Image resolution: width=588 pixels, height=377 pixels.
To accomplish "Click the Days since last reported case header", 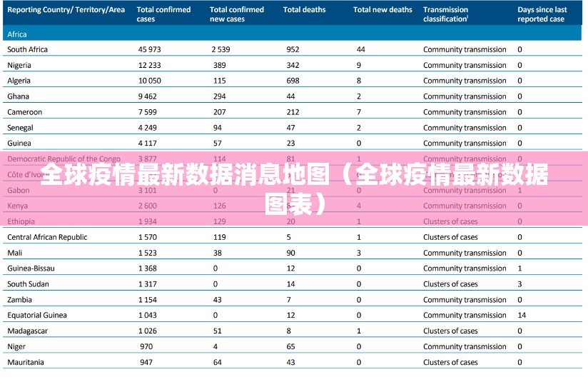I will point(542,14).
